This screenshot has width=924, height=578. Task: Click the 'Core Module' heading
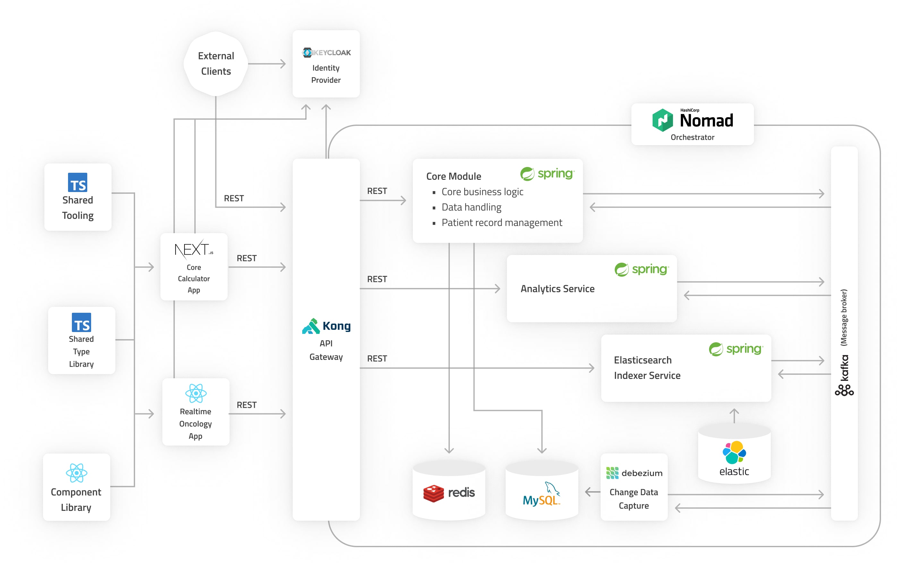click(454, 176)
